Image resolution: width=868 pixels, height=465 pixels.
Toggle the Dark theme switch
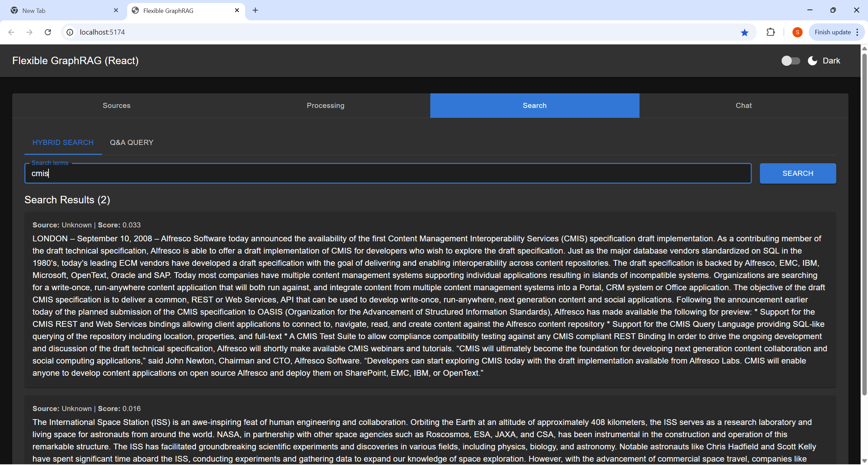791,60
